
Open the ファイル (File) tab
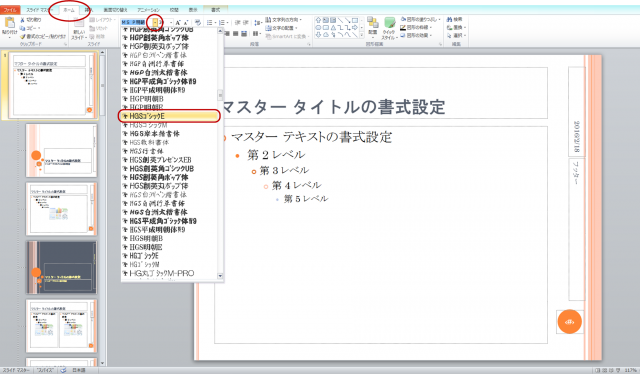click(x=10, y=10)
